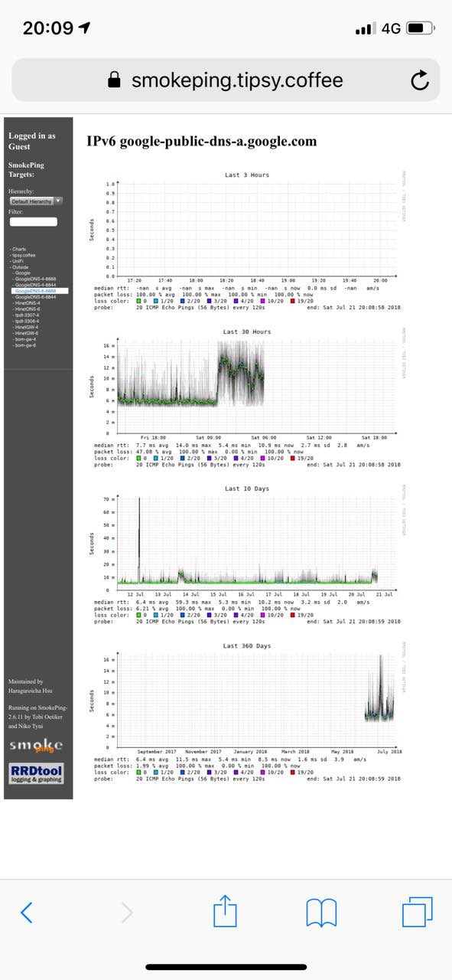Reload the page with the refresh icon
The width and height of the screenshot is (452, 980).
pos(420,80)
